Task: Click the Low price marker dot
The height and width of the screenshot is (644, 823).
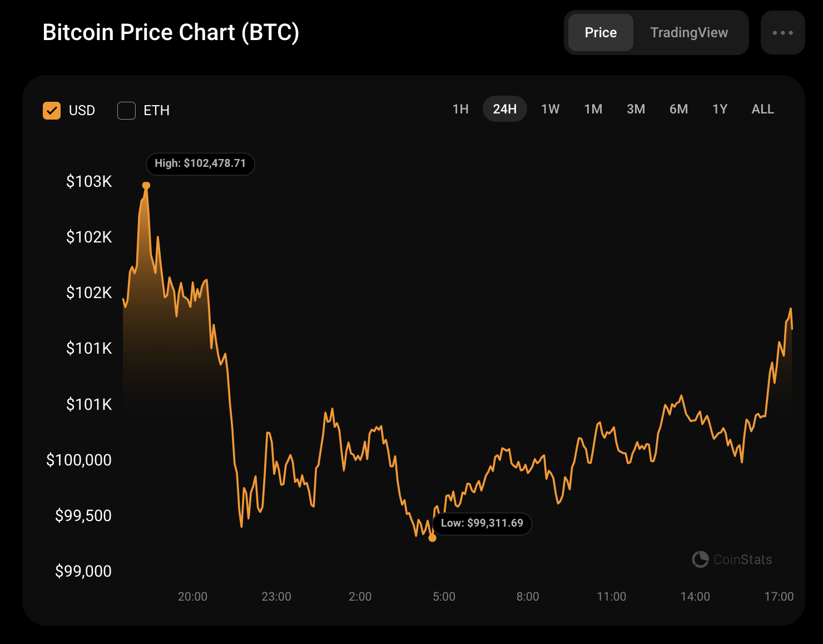Action: coord(433,538)
